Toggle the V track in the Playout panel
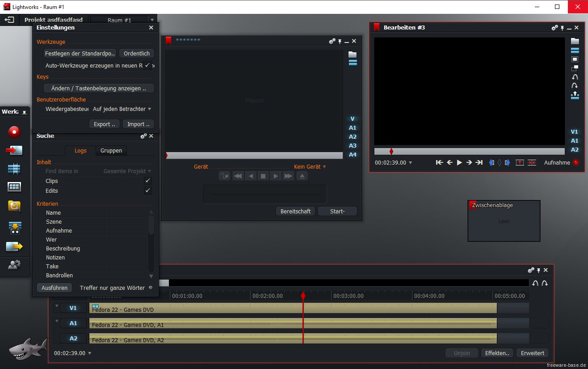Image resolution: width=588 pixels, height=369 pixels. point(353,119)
